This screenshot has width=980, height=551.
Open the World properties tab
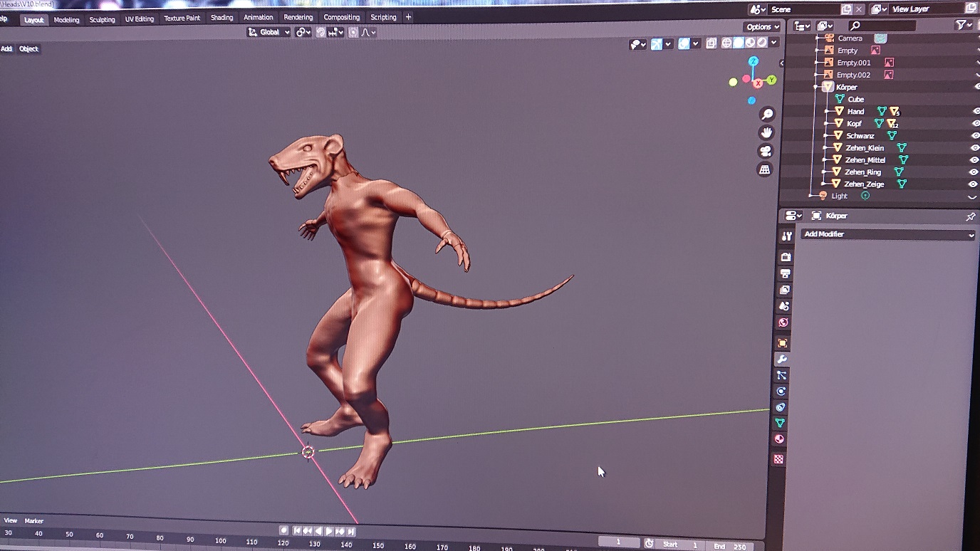[783, 322]
